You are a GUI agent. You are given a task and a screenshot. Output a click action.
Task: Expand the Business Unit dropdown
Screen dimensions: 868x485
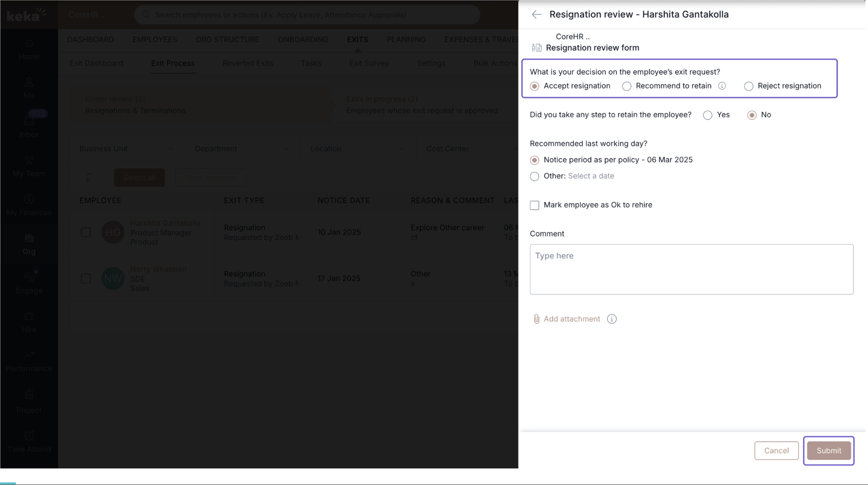127,149
